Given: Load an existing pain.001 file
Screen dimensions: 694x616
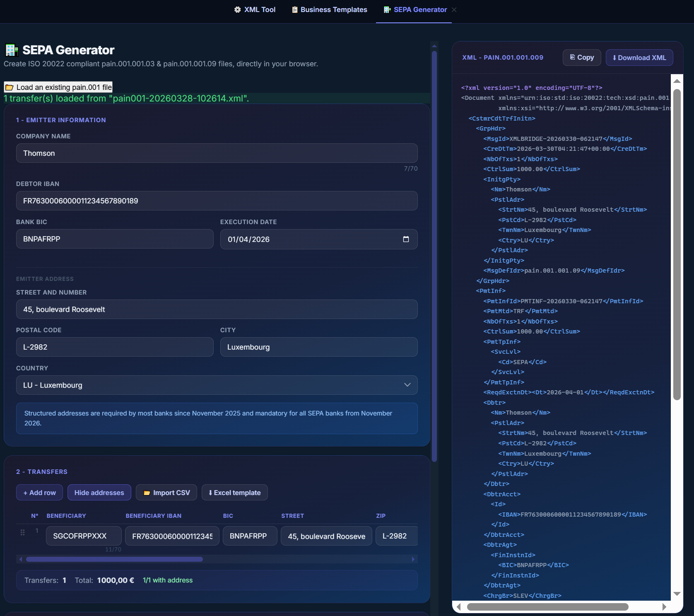Looking at the screenshot, I should click(58, 87).
